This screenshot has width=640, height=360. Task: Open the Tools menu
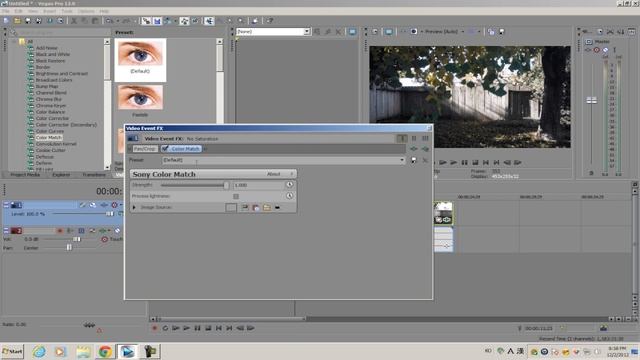pos(67,11)
